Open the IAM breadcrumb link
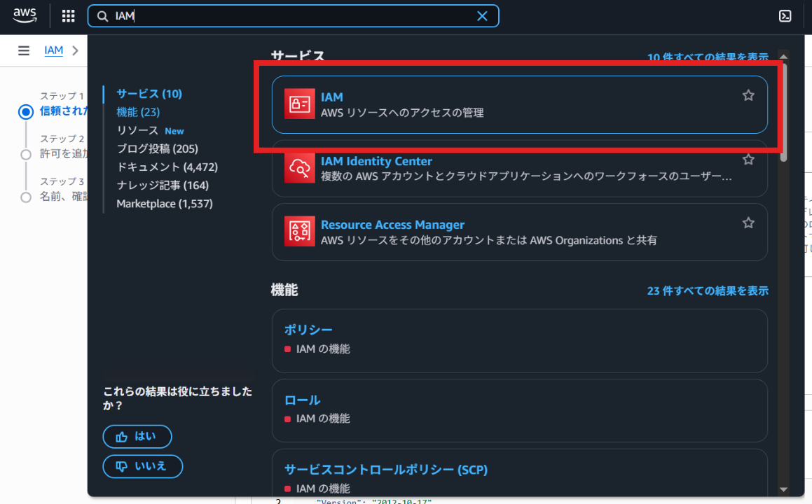812x504 pixels. (x=54, y=50)
